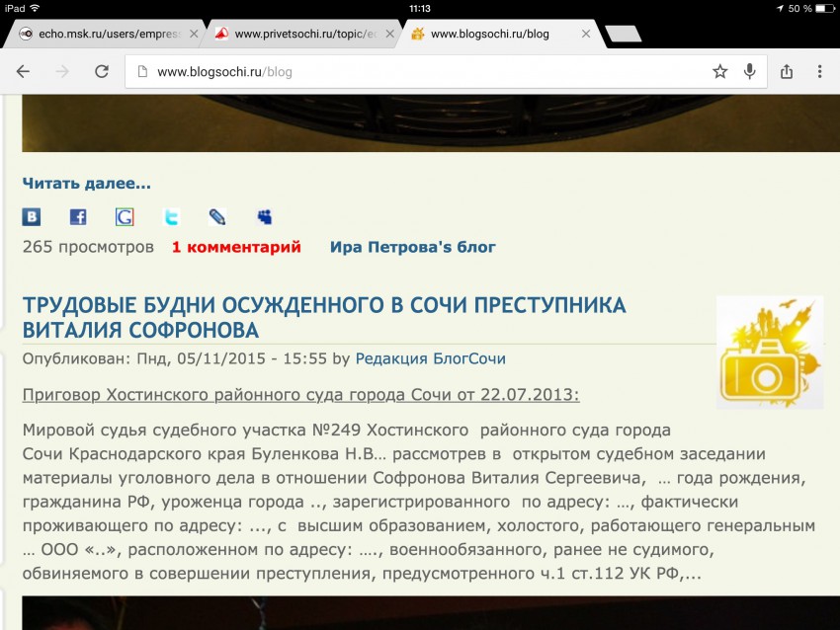Screen dimensions: 840x630
Task: Open a new tab
Action: [623, 34]
